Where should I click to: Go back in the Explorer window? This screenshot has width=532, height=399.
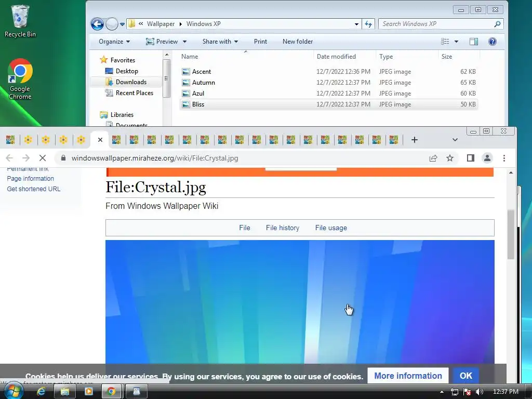click(x=97, y=24)
